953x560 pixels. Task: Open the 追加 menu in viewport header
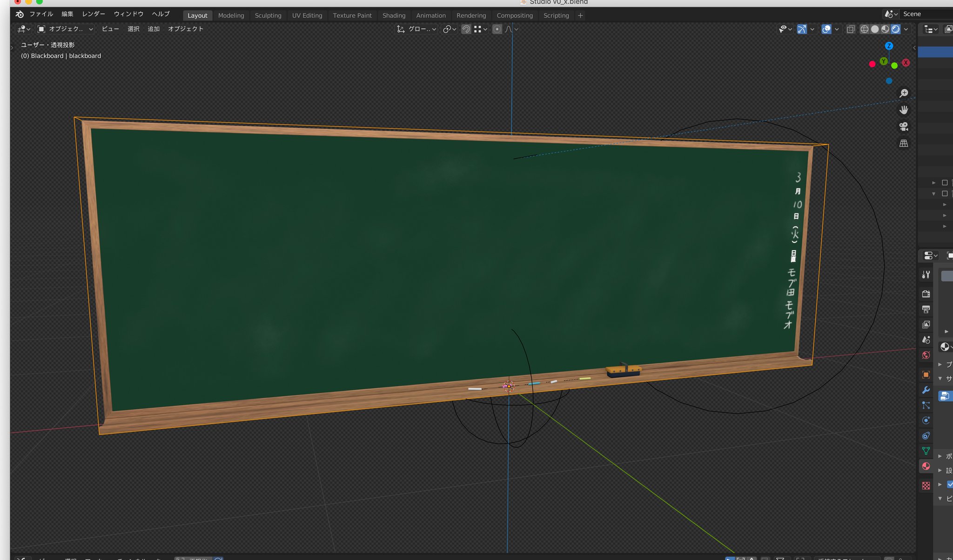[x=154, y=29]
